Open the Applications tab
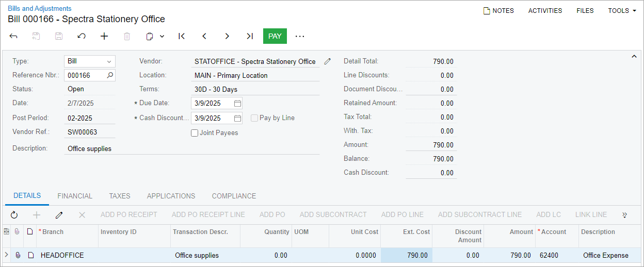The width and height of the screenshot is (644, 267). tap(171, 196)
